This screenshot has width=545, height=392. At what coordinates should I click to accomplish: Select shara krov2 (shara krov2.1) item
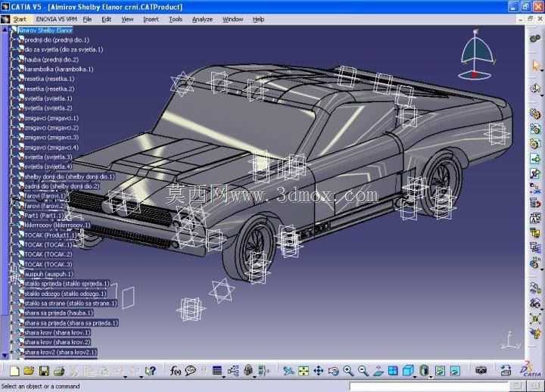click(x=61, y=353)
